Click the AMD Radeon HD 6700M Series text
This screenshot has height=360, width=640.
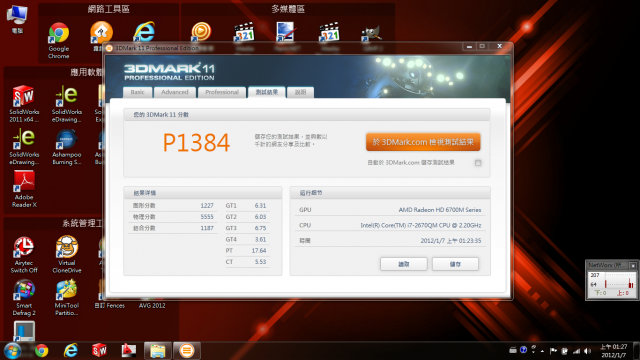tap(440, 210)
